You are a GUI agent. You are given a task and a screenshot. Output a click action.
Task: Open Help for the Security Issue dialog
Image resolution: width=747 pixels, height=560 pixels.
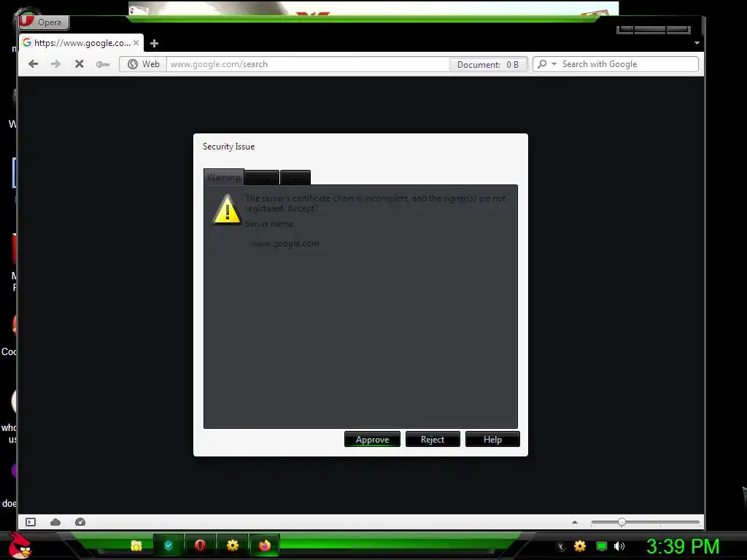[x=492, y=440]
